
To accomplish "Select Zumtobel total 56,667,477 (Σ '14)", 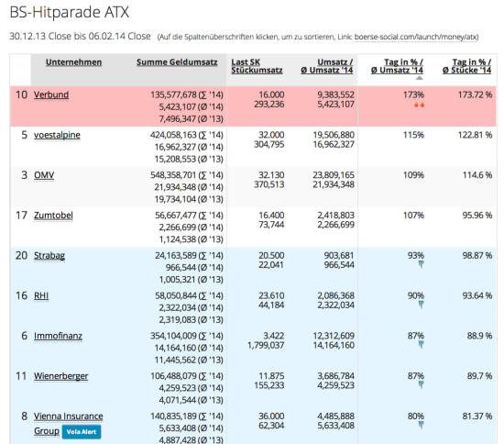I will [x=189, y=216].
